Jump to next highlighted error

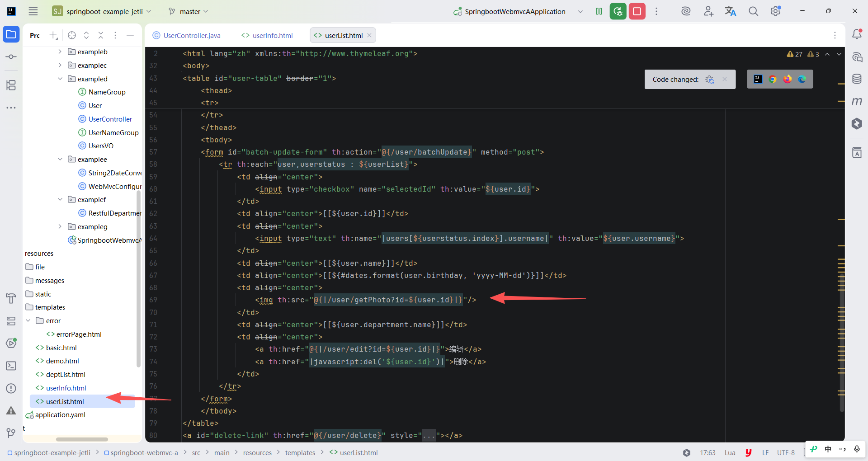(839, 54)
